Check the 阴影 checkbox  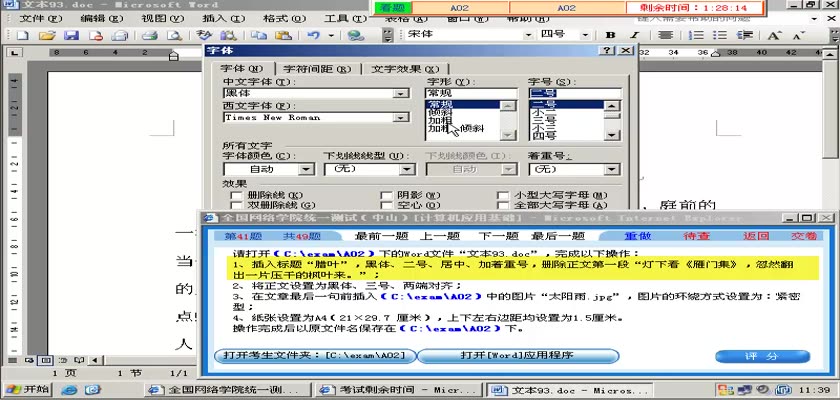[385, 195]
